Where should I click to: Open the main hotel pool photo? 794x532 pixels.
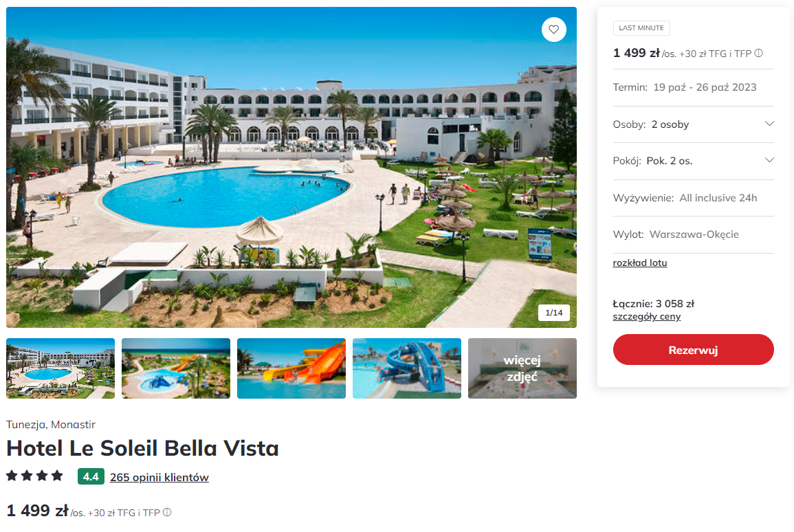coord(291,167)
